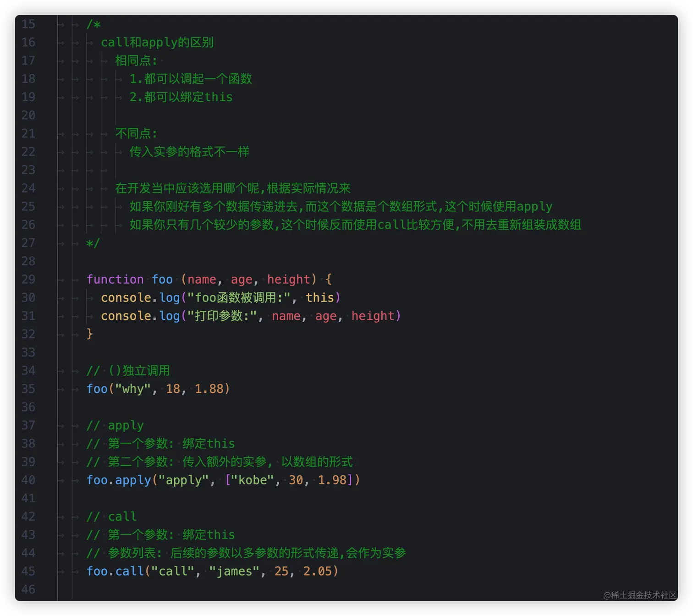Click the 'foo' name in function declaration
Screen dimensions: 693x616
pos(162,279)
